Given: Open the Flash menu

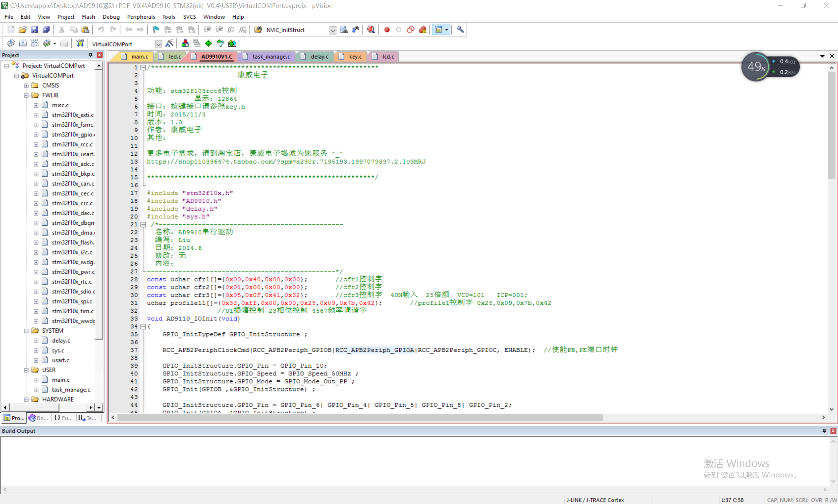Looking at the screenshot, I should (88, 17).
